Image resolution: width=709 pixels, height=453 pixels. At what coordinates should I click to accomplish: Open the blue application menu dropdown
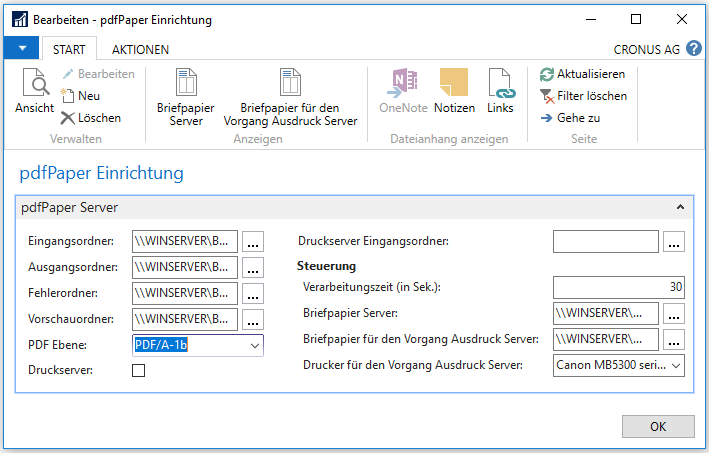21,48
